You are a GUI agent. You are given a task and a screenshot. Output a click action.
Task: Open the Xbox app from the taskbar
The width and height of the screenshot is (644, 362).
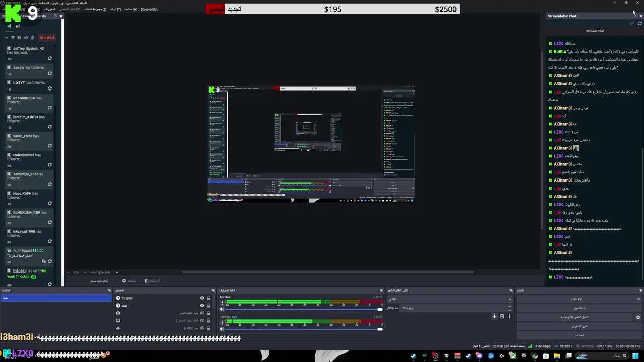(x=513, y=356)
